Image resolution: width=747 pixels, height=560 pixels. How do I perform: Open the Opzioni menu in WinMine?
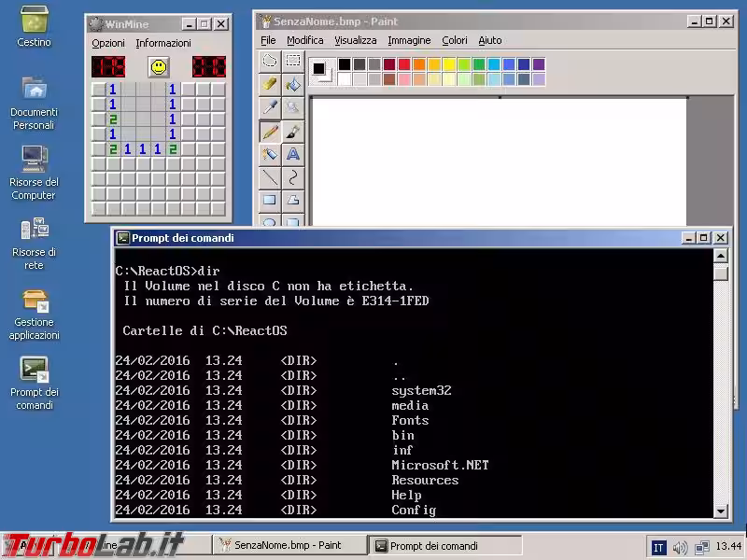coord(108,43)
